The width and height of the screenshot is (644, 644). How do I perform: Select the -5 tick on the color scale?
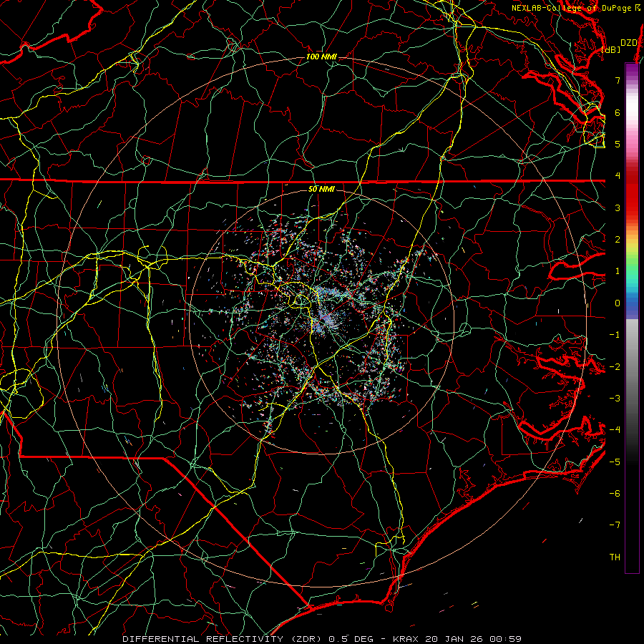615,462
